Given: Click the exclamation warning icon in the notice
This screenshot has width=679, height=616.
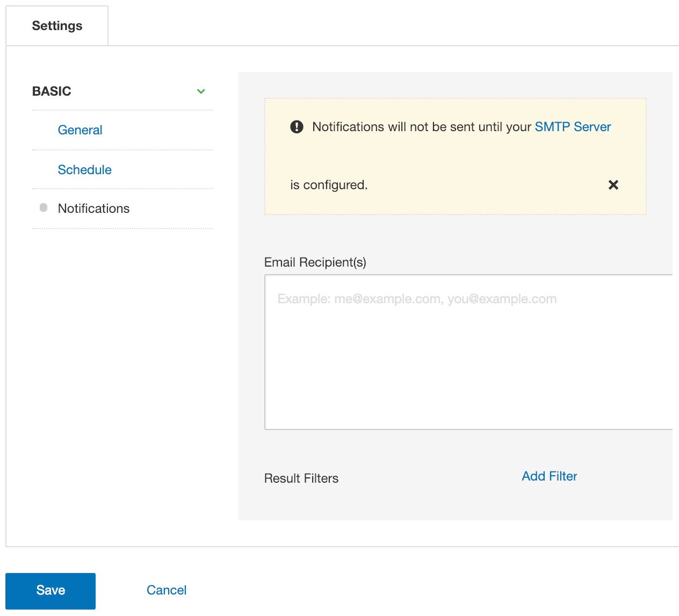Looking at the screenshot, I should point(297,127).
